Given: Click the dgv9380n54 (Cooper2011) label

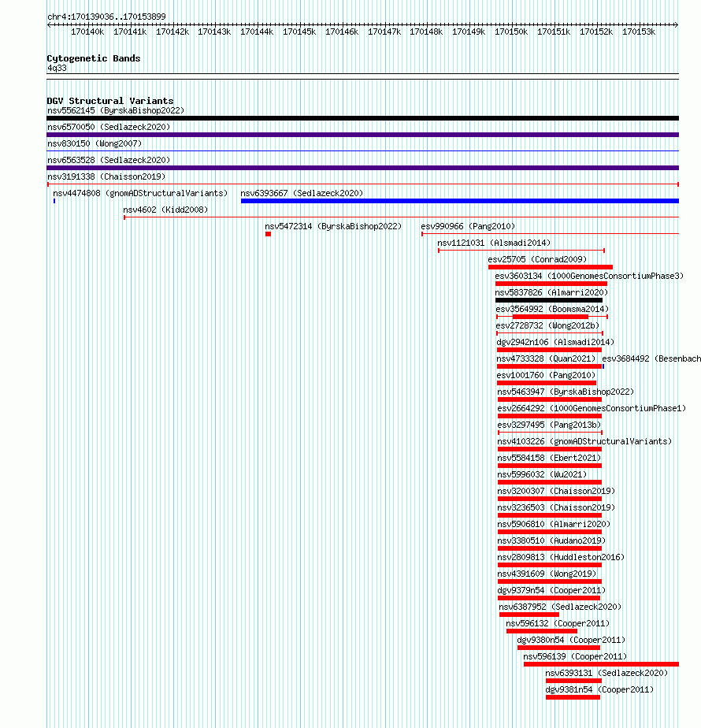Looking at the screenshot, I should click(x=572, y=641).
